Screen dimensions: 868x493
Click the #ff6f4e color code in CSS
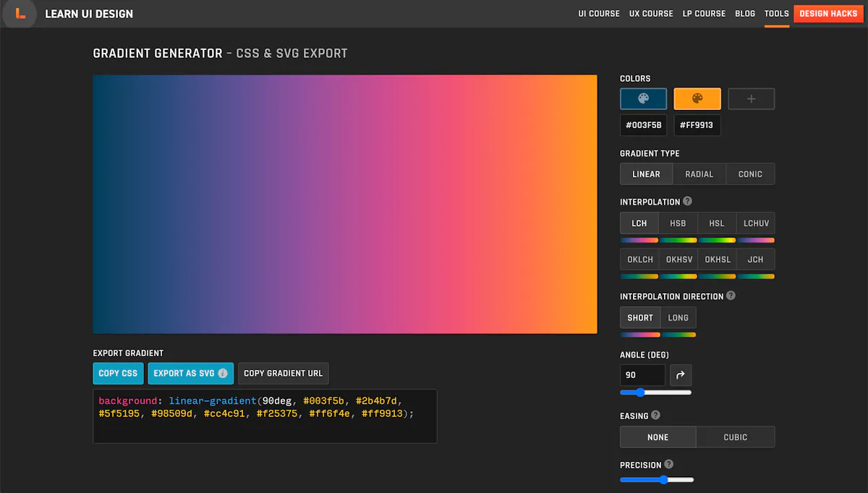click(x=331, y=413)
